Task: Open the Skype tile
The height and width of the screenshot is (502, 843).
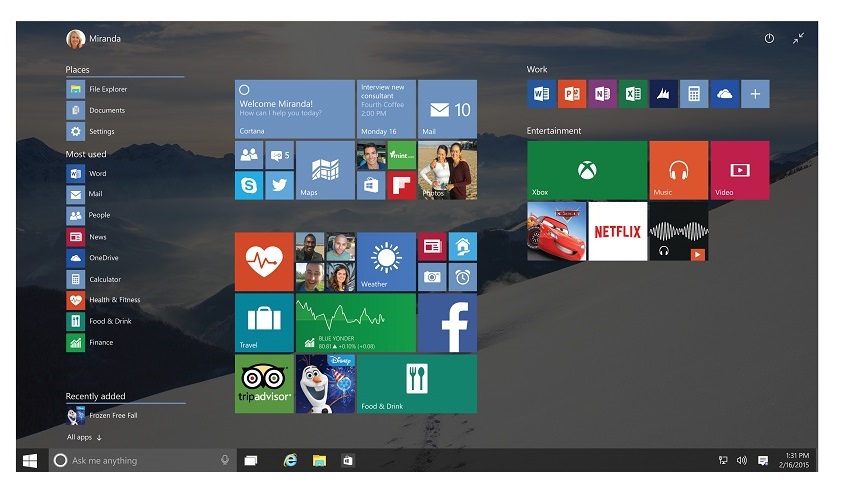Action: click(x=249, y=185)
